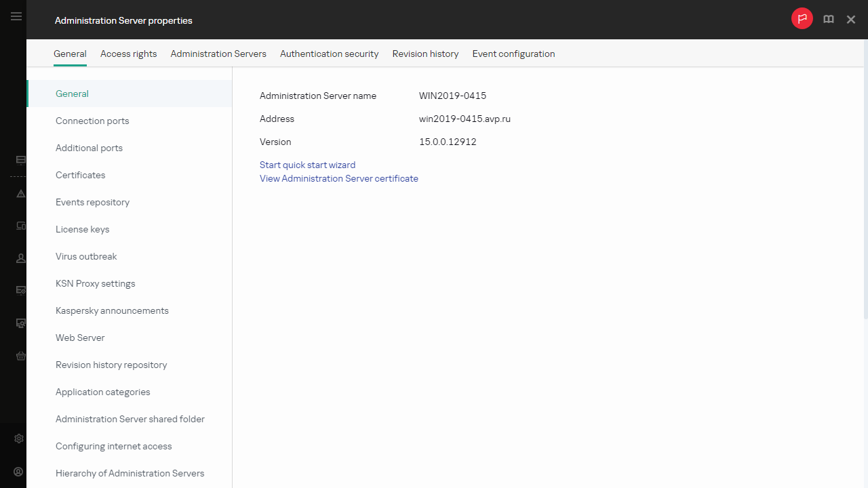Open your account profile icon

[x=18, y=472]
